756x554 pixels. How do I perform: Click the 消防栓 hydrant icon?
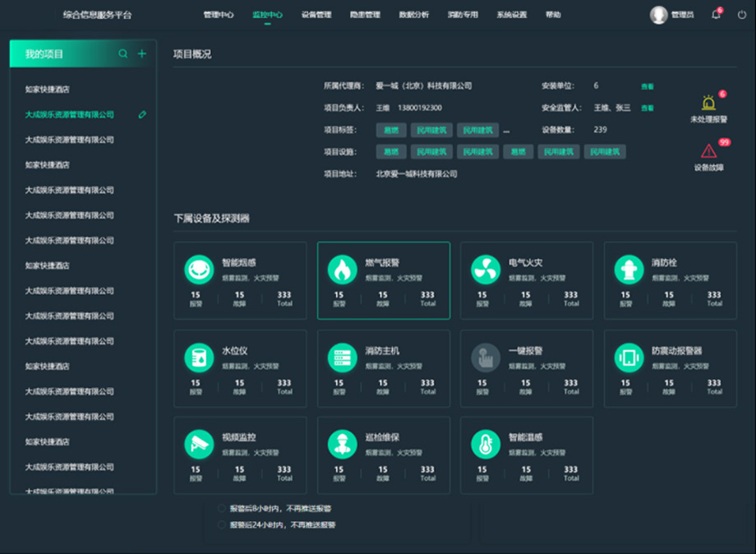(629, 270)
